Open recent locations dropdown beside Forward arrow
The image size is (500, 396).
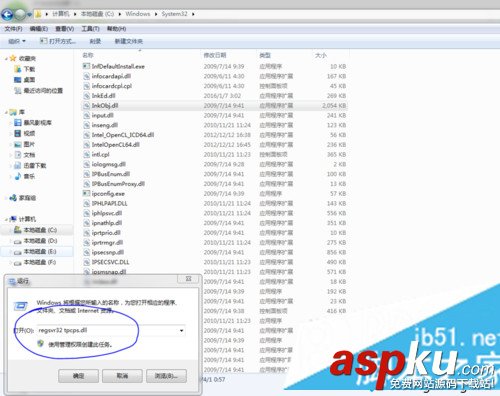(30, 14)
